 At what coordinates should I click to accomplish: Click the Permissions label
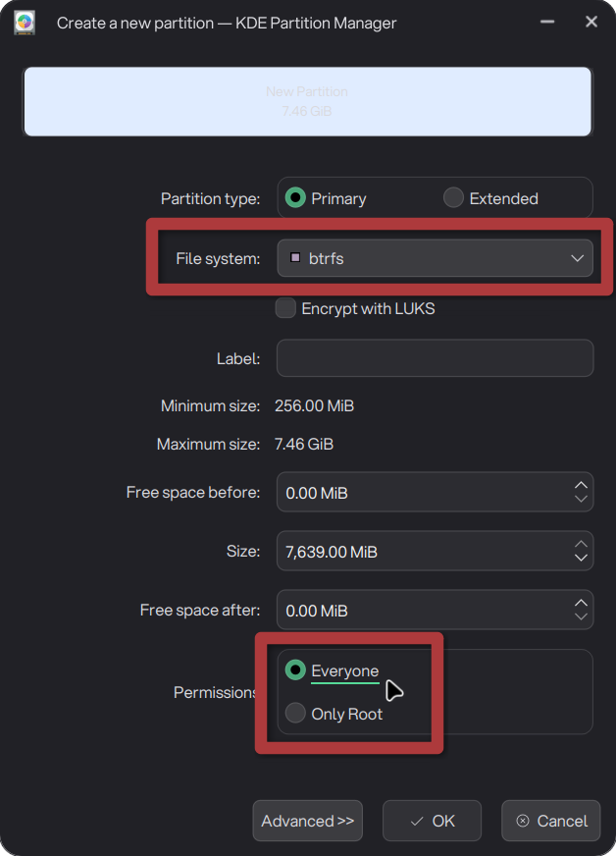click(215, 692)
